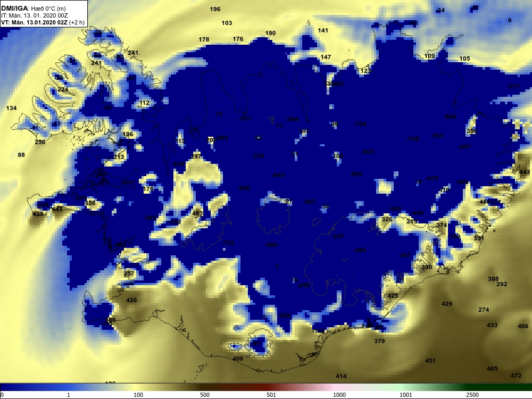Click the map value 112

144,103
